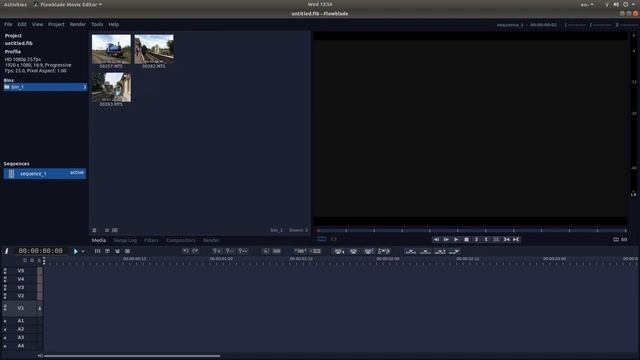The image size is (640, 360).
Task: Click the Range Delete icon
Action: tap(384, 251)
